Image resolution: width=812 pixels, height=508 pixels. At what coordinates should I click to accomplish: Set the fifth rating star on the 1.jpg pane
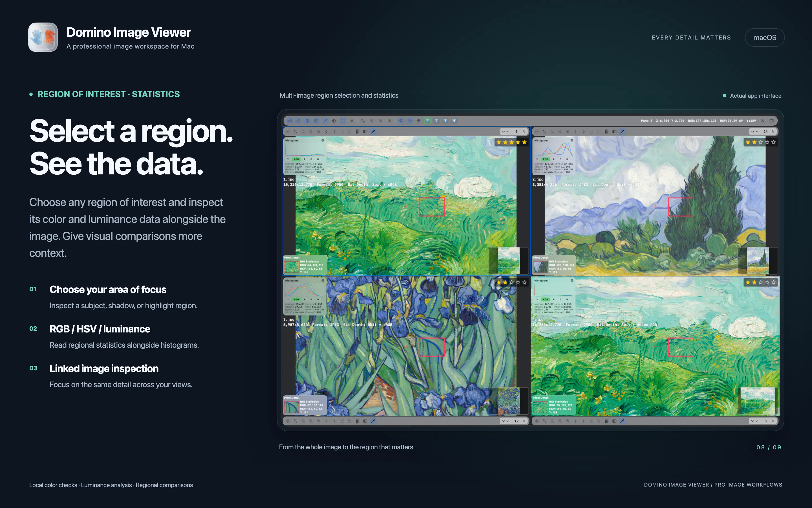524,143
